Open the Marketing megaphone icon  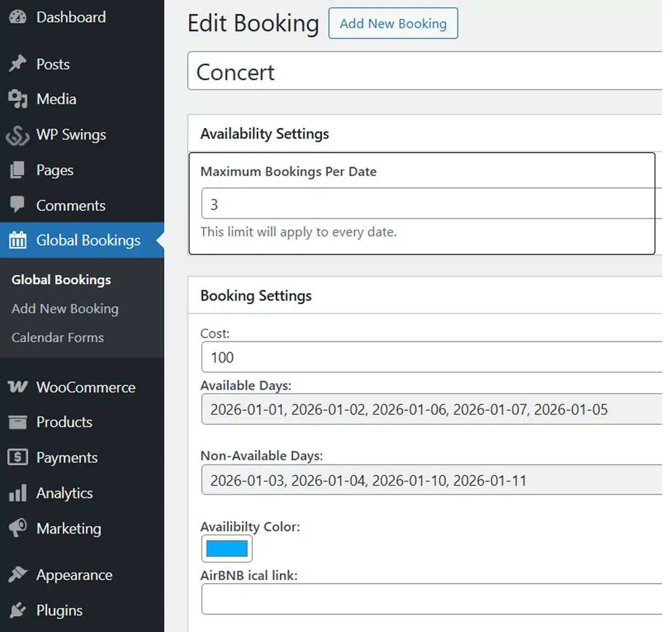pos(18,528)
